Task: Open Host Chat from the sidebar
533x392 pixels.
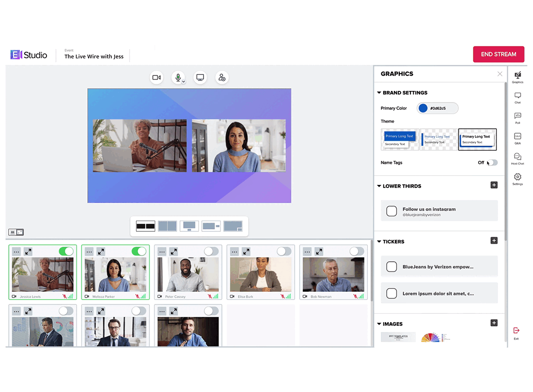Action: click(517, 159)
